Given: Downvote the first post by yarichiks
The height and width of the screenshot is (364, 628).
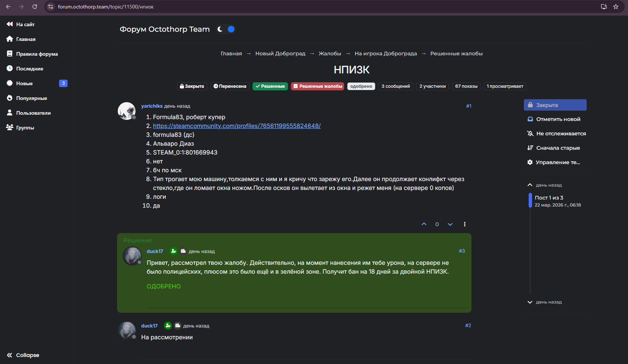Looking at the screenshot, I should coord(450,224).
